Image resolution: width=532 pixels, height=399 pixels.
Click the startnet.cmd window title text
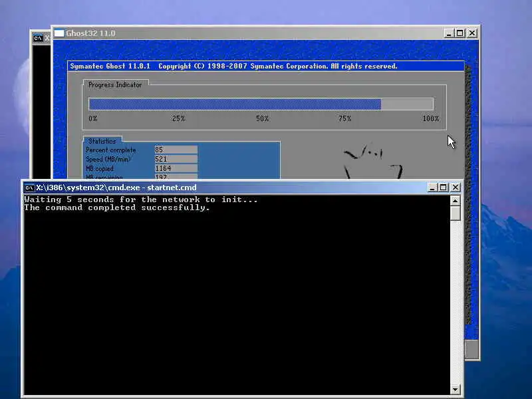[x=116, y=188]
